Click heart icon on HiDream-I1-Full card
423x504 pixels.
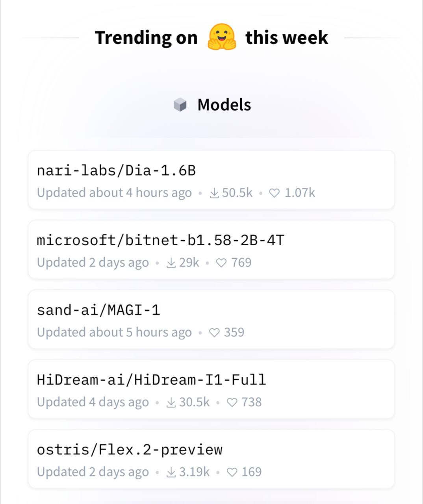tap(232, 402)
